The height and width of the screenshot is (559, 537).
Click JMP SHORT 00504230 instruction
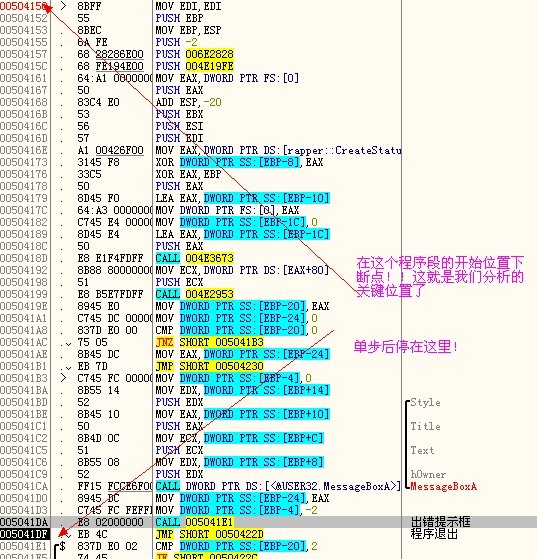210,366
